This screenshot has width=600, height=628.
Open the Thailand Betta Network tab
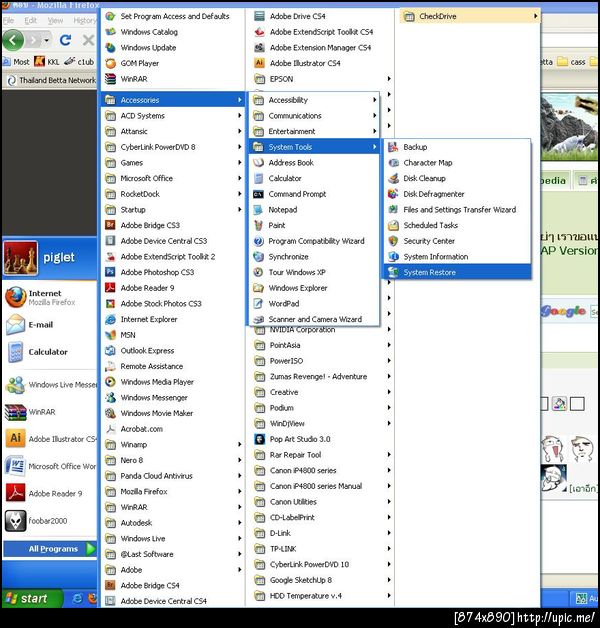[51, 80]
